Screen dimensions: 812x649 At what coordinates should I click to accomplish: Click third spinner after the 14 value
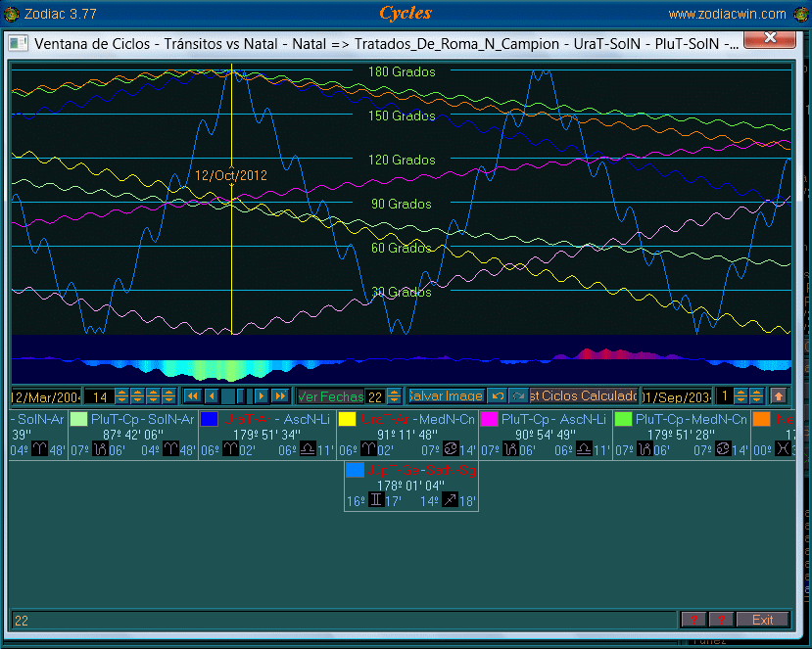[153, 396]
